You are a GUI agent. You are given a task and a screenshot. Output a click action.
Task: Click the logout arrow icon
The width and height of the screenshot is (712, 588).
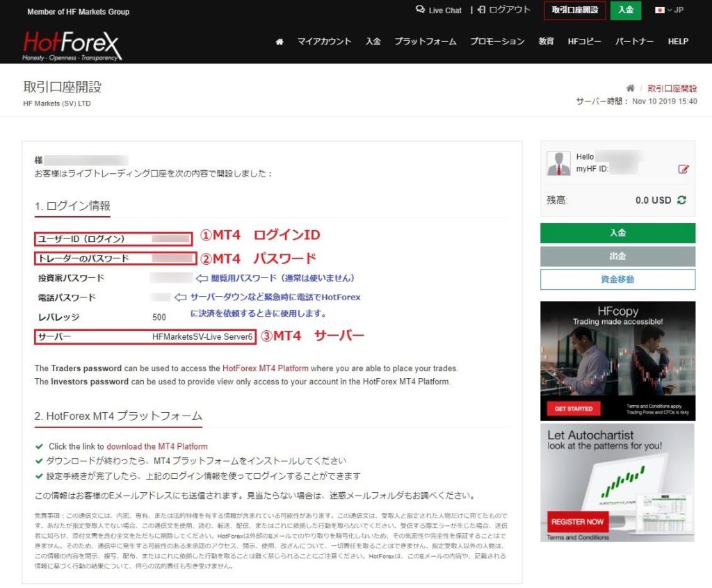[x=482, y=10]
